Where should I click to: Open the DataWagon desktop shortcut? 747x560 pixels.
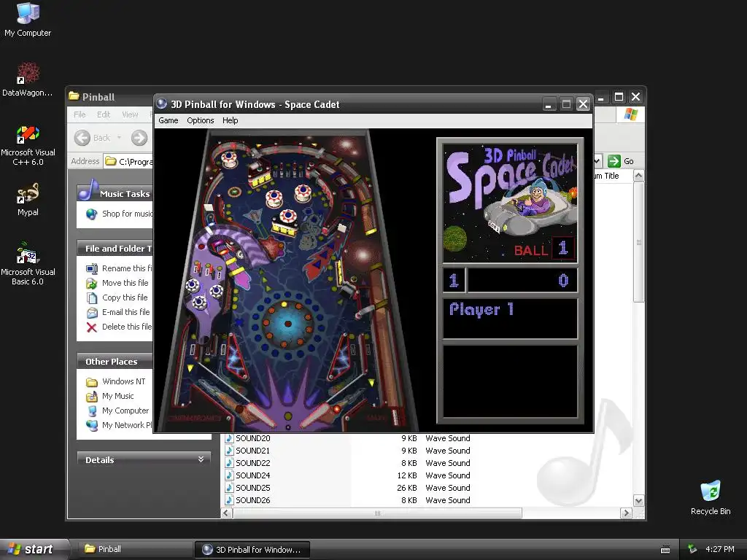click(x=28, y=79)
